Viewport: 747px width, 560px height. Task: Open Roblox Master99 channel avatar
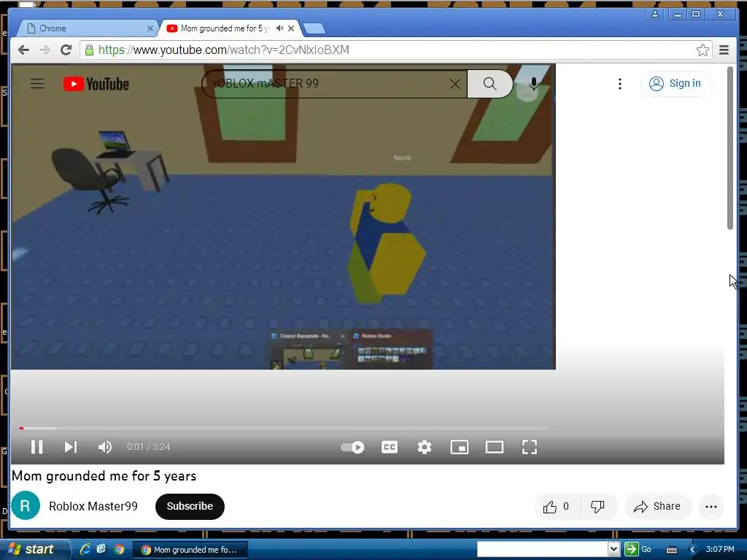click(x=26, y=505)
